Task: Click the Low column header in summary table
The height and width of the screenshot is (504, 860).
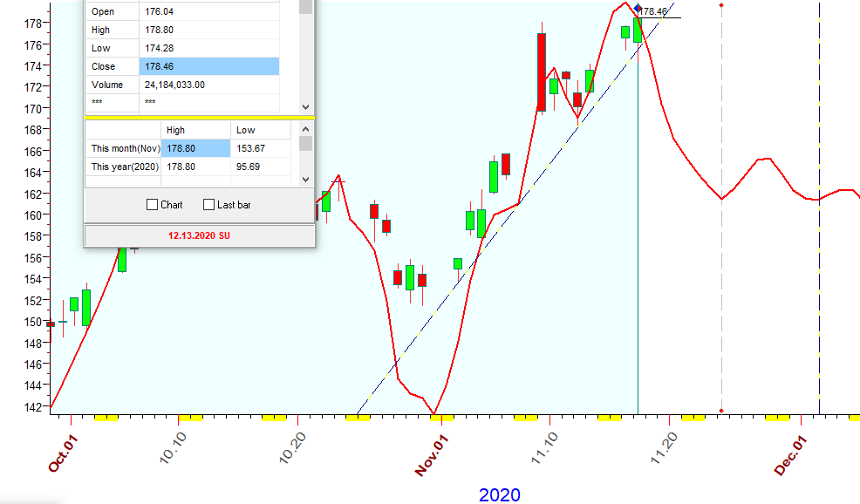Action: [263, 130]
